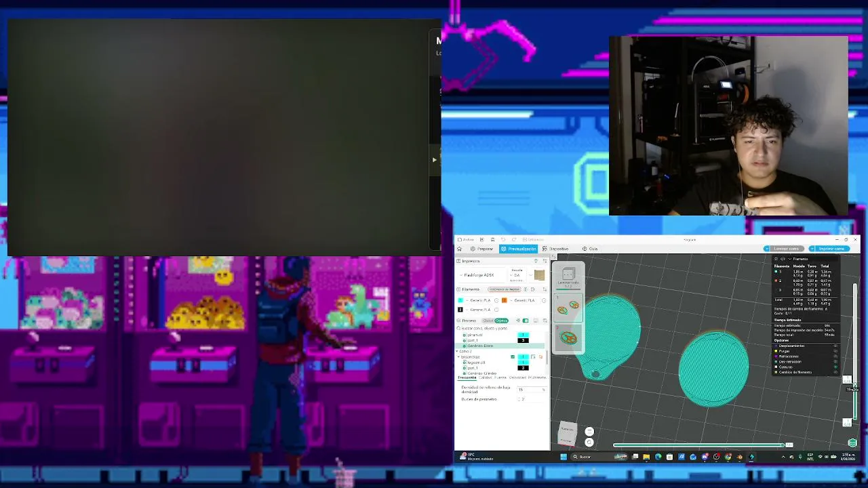The image size is (868, 488).
Task: Open the Dispositivo tab
Action: coord(556,249)
